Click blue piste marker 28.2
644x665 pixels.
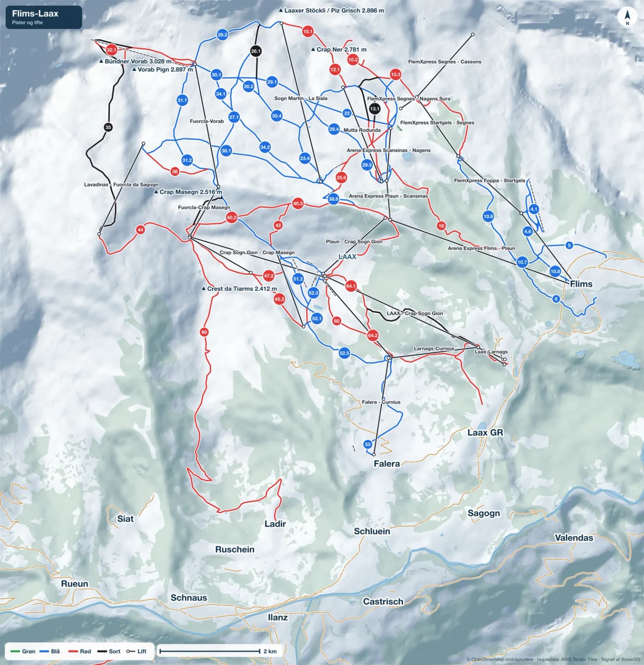[x=223, y=35]
